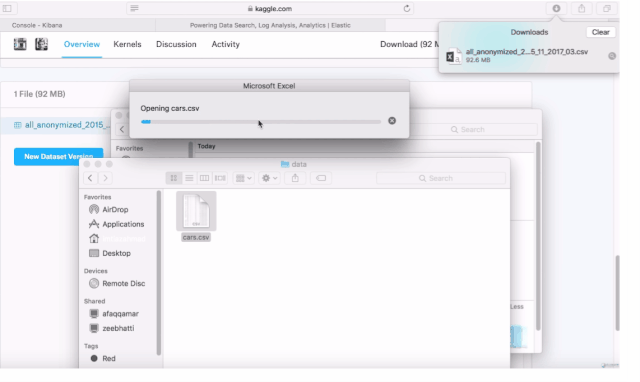Open the Overview tab on Kaggle
640x382 pixels.
[82, 44]
